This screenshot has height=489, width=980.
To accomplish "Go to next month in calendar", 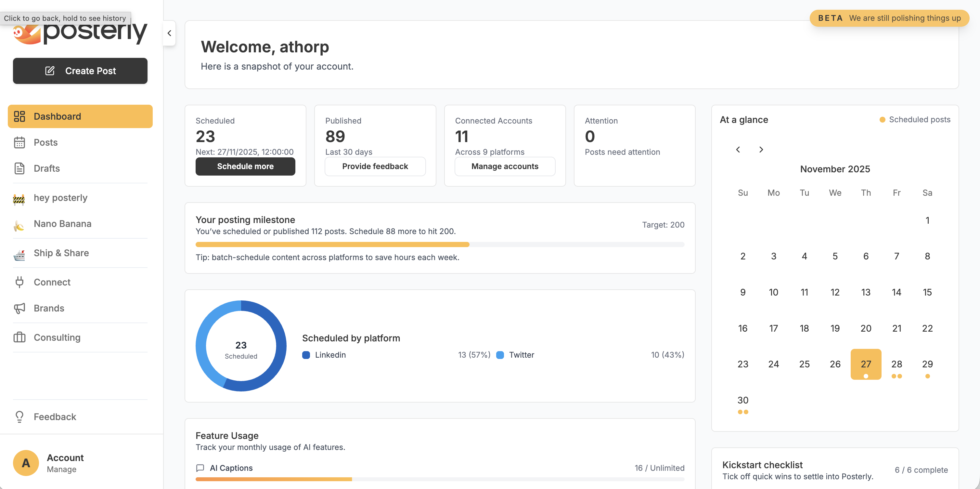I will [761, 150].
